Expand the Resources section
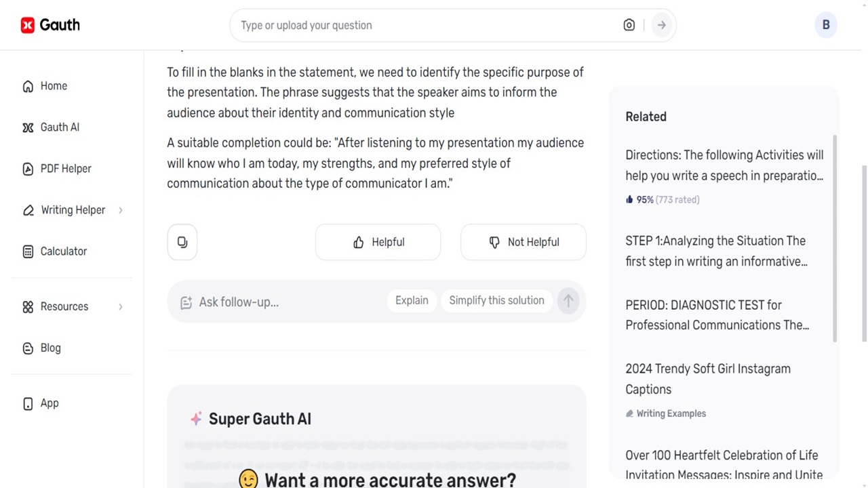 click(64, 306)
